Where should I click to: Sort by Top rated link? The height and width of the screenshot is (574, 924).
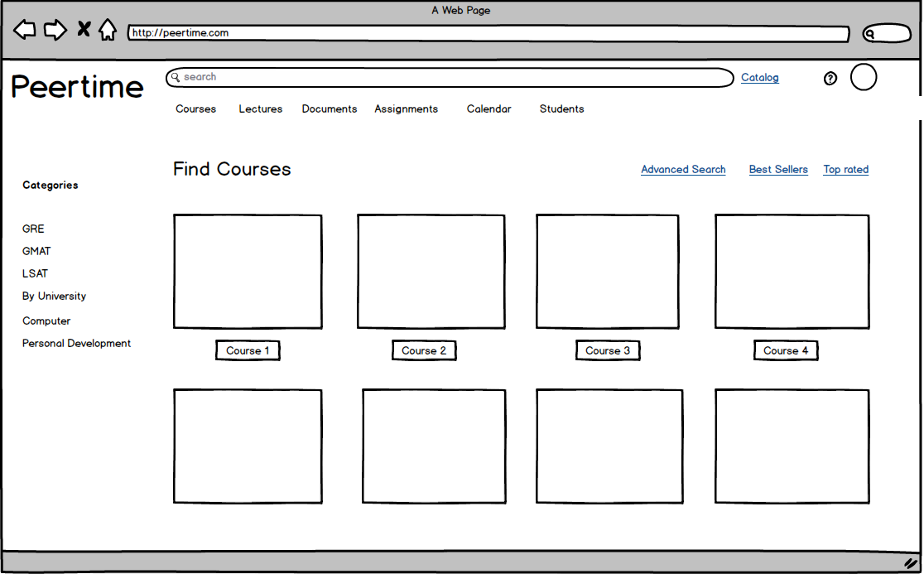coord(845,170)
